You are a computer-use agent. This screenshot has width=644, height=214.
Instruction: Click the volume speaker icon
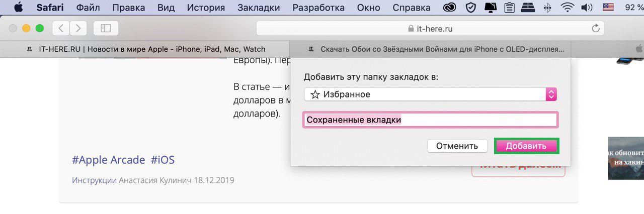point(586,8)
